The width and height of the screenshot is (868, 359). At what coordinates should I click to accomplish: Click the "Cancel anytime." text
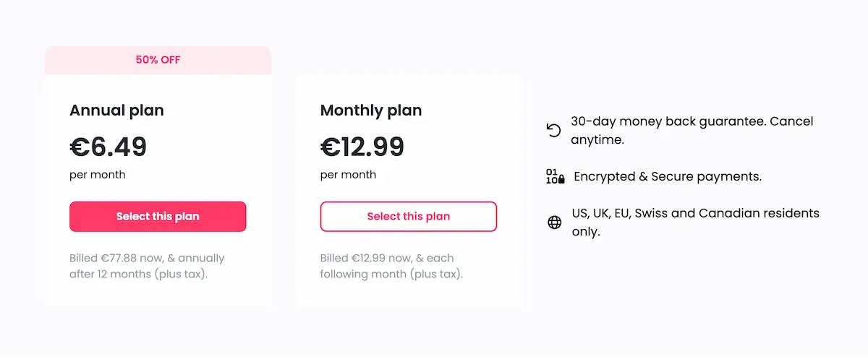tap(597, 139)
